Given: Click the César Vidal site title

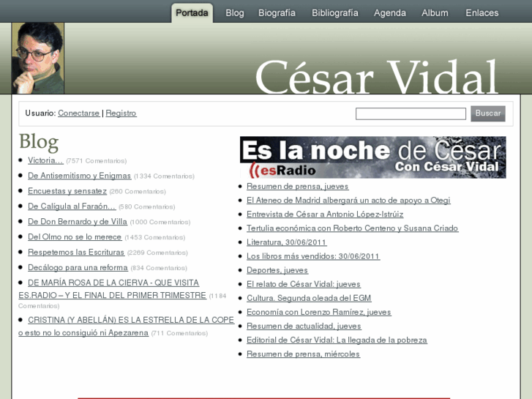Looking at the screenshot, I should coord(376,76).
